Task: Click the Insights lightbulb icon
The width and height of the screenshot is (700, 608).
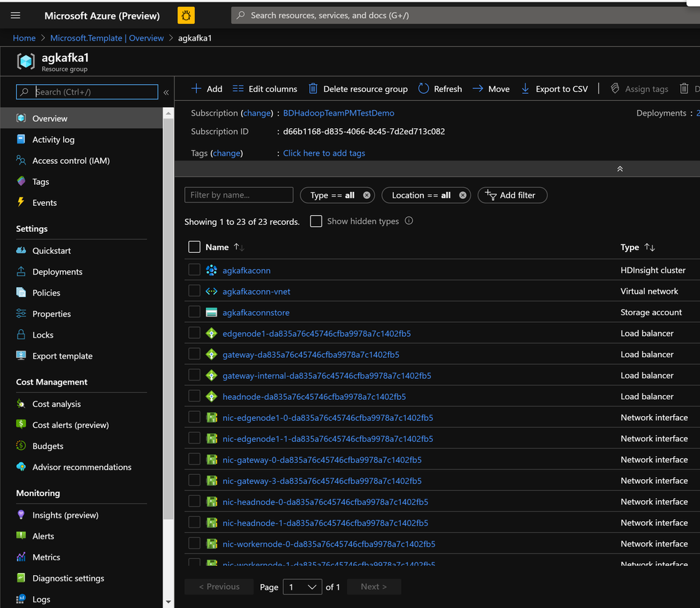Action: pos(21,514)
